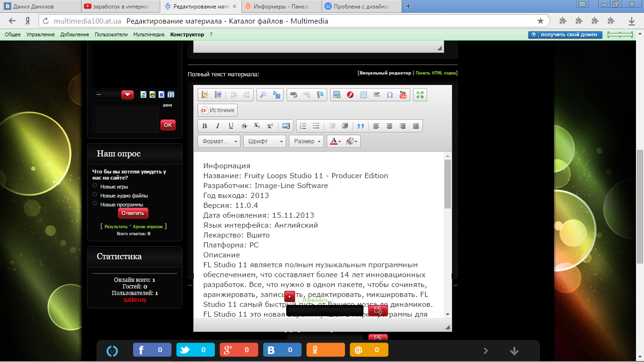
Task: Open the poll 'Результаты' link
Action: [x=116, y=227]
